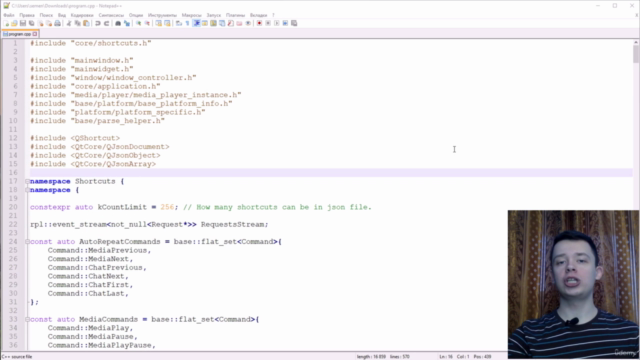Viewport: 640px width, 360px height.
Task: Open the Запуск menu
Action: coord(213,15)
